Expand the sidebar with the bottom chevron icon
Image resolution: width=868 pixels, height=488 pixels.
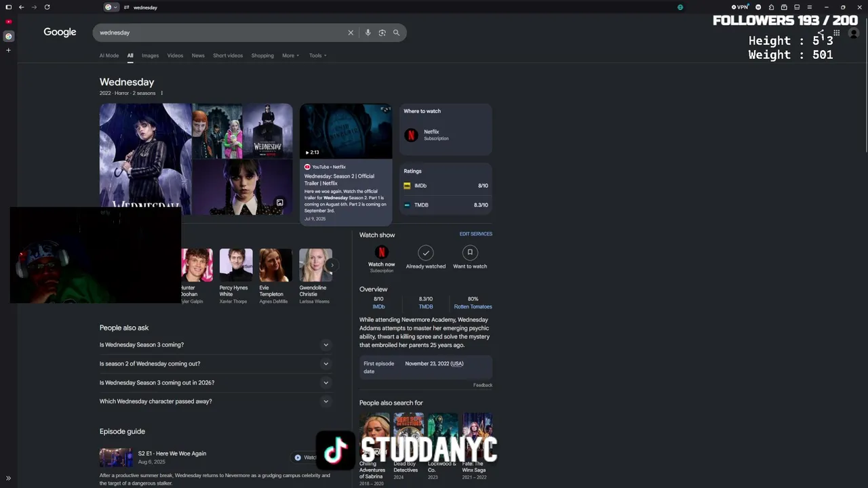(9, 479)
